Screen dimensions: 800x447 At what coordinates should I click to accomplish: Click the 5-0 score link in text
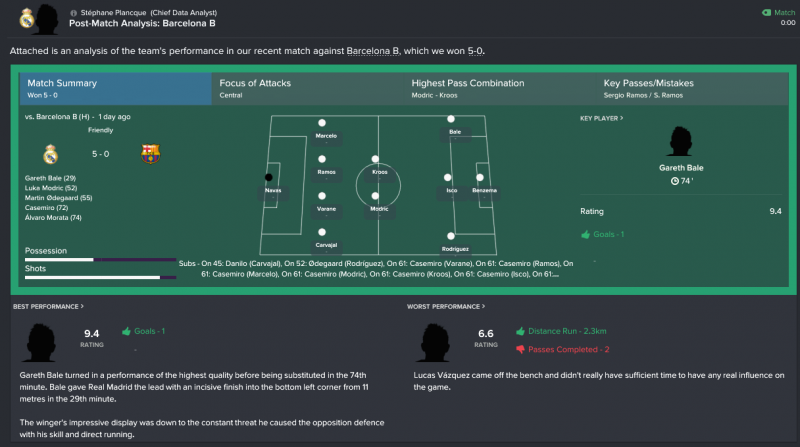tap(475, 51)
